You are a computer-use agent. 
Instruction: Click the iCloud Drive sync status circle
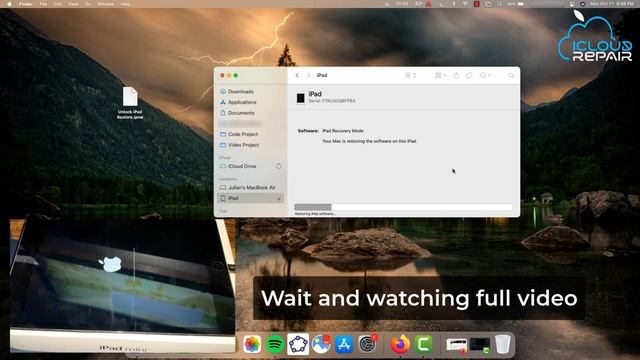point(279,166)
